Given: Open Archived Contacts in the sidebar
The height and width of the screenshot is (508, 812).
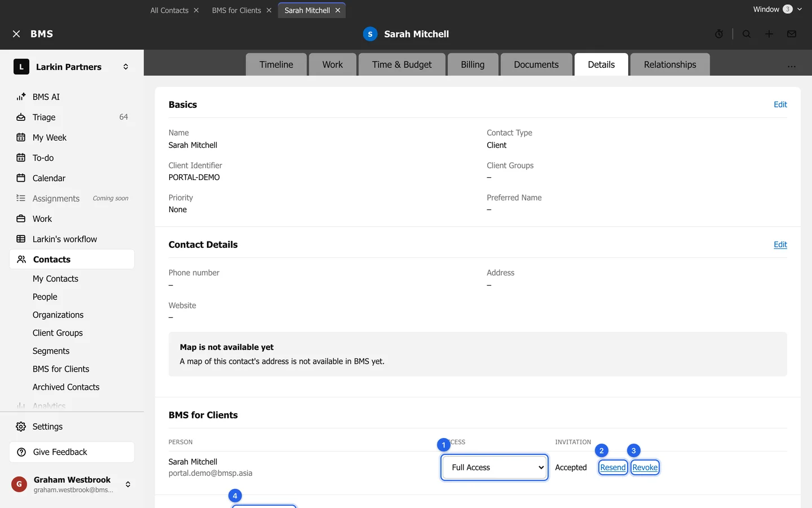Looking at the screenshot, I should pos(66,387).
